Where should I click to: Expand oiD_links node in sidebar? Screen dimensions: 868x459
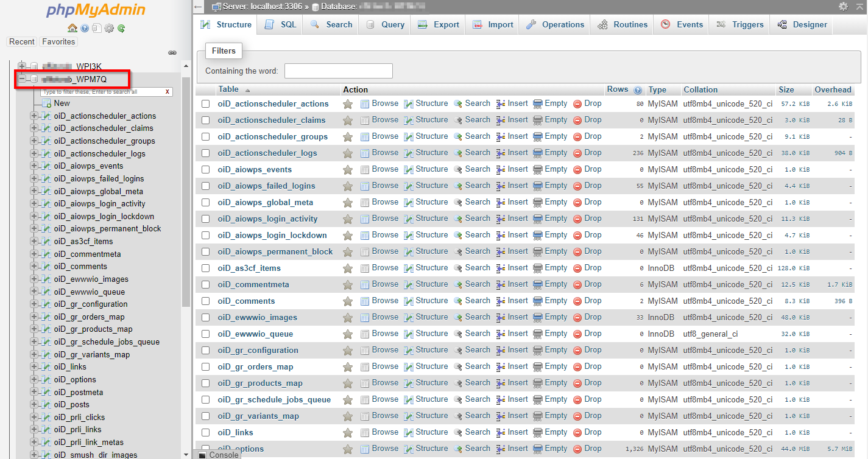tap(34, 367)
